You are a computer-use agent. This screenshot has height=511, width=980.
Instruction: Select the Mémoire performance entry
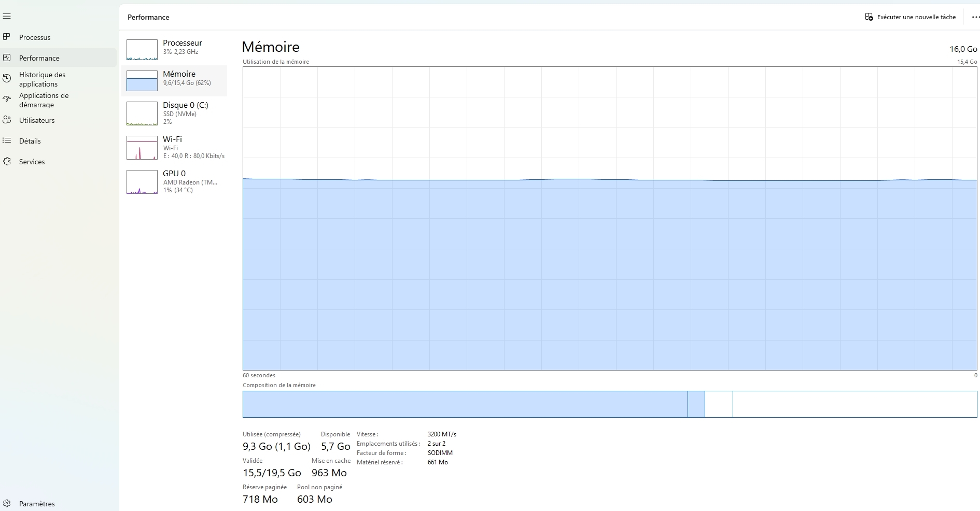tap(174, 80)
